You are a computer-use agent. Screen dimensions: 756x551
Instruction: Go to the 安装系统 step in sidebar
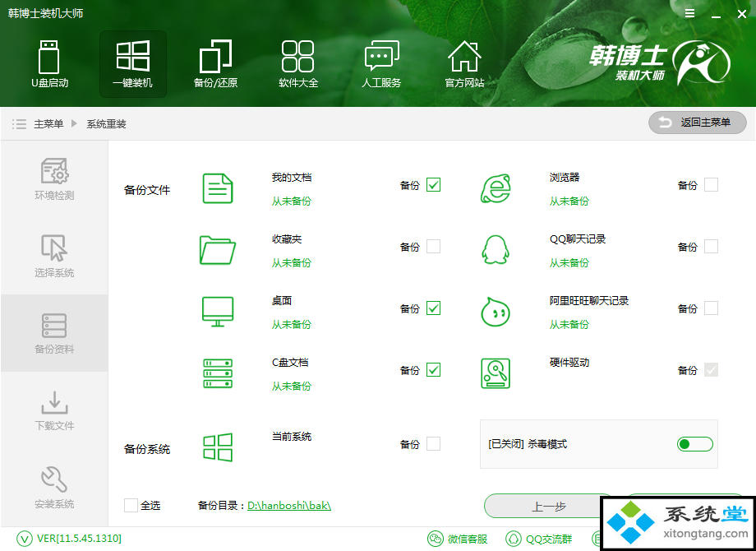pyautogui.click(x=54, y=488)
